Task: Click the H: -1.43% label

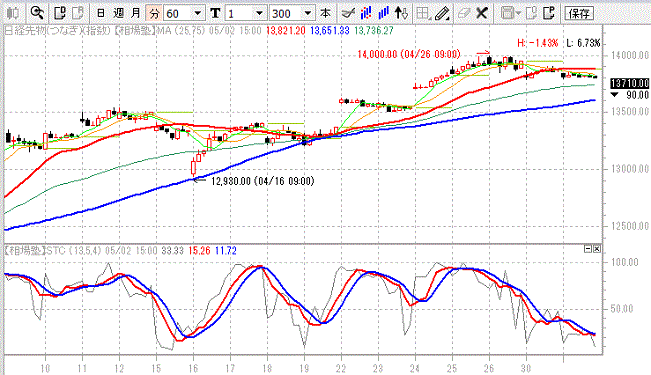Action: [x=537, y=43]
